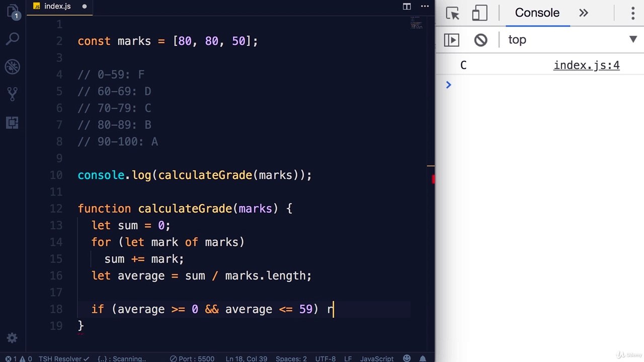
Task: Open the index.js:4 source link in the console
Action: 587,65
